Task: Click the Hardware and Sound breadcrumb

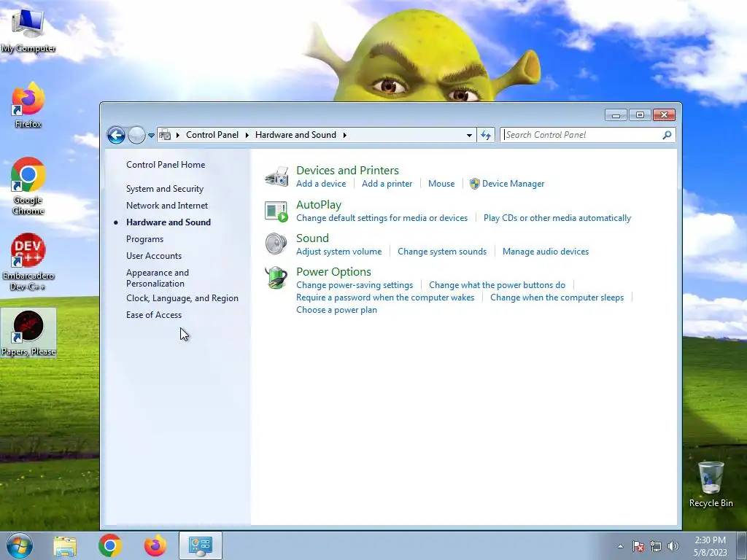Action: click(295, 135)
